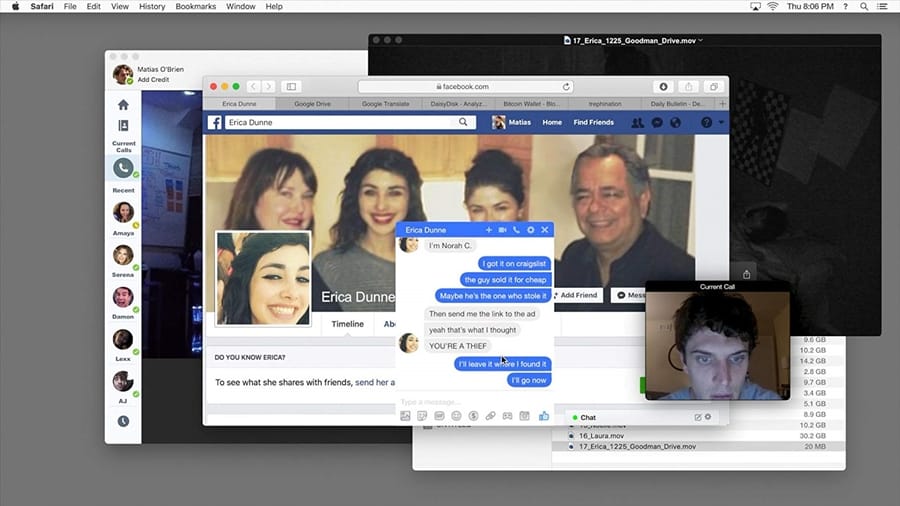
Task: Attach a photo in chat
Action: (405, 416)
